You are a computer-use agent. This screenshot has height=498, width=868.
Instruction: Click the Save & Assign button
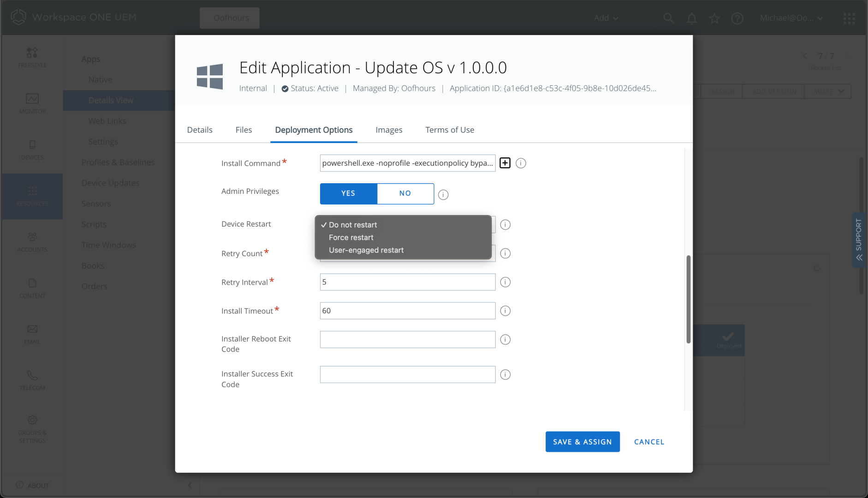582,442
